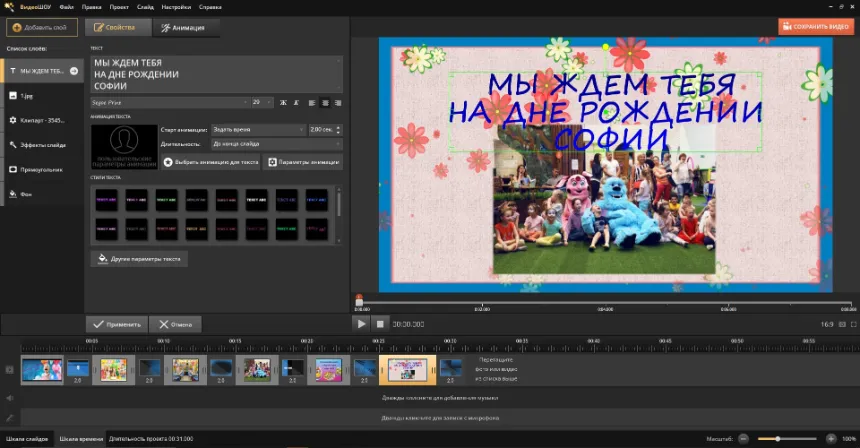
Task: Adjust the Масштаб timeline zoom slider
Action: (x=778, y=439)
